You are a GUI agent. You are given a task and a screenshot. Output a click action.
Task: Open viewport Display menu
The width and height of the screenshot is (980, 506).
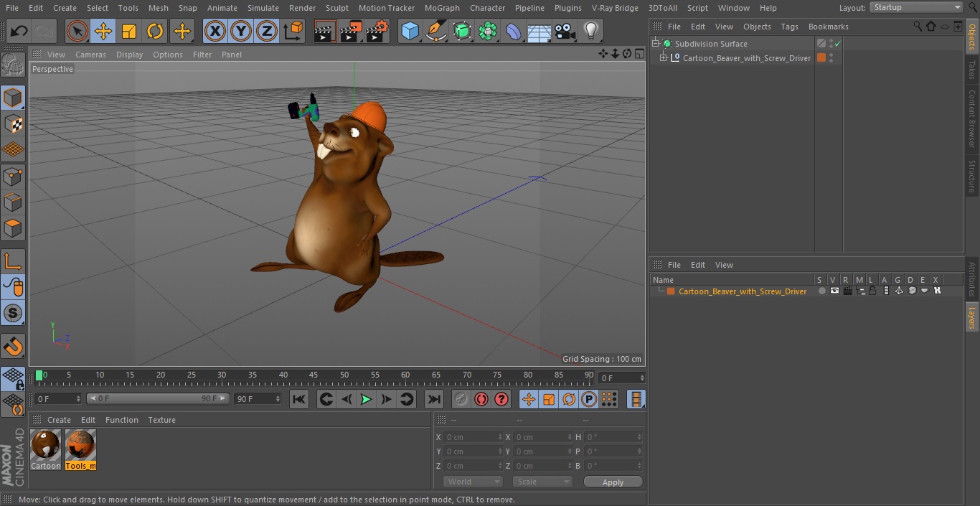pos(129,55)
